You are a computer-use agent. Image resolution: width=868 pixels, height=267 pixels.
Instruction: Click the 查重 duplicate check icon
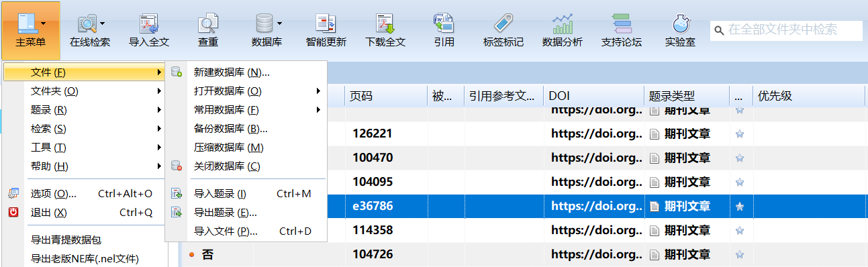208,23
